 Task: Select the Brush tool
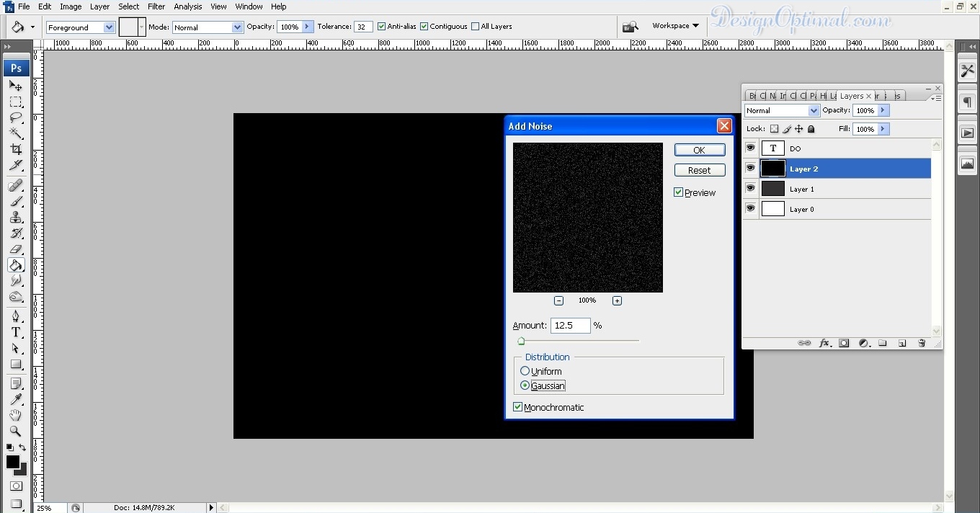pos(16,202)
